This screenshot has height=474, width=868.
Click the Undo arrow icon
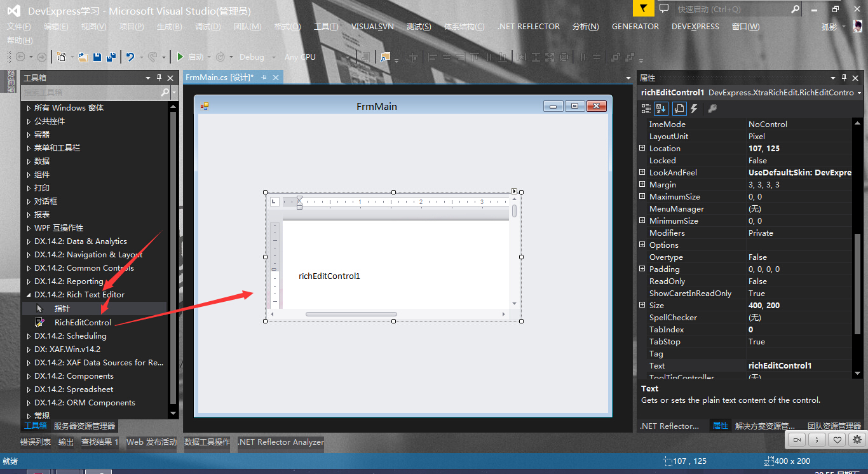coord(130,57)
